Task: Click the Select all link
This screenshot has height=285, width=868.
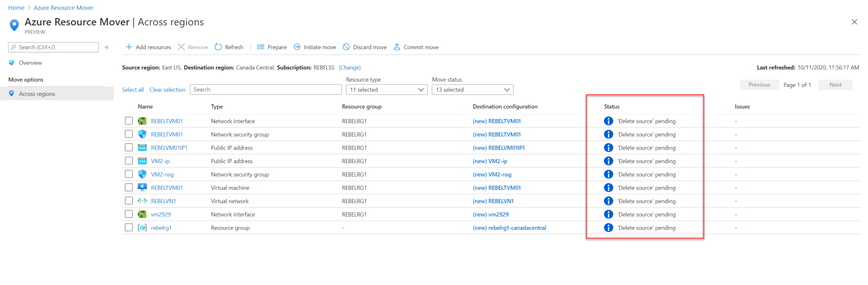Action: pyautogui.click(x=133, y=90)
